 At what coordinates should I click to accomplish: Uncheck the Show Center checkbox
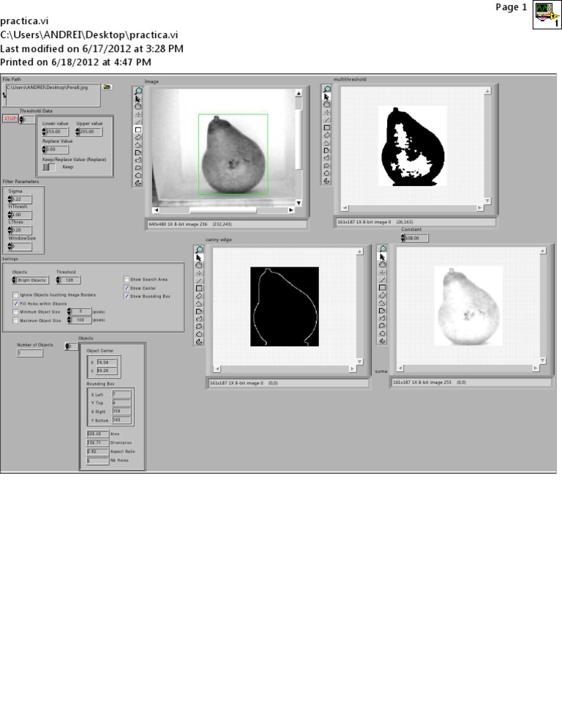click(x=126, y=288)
